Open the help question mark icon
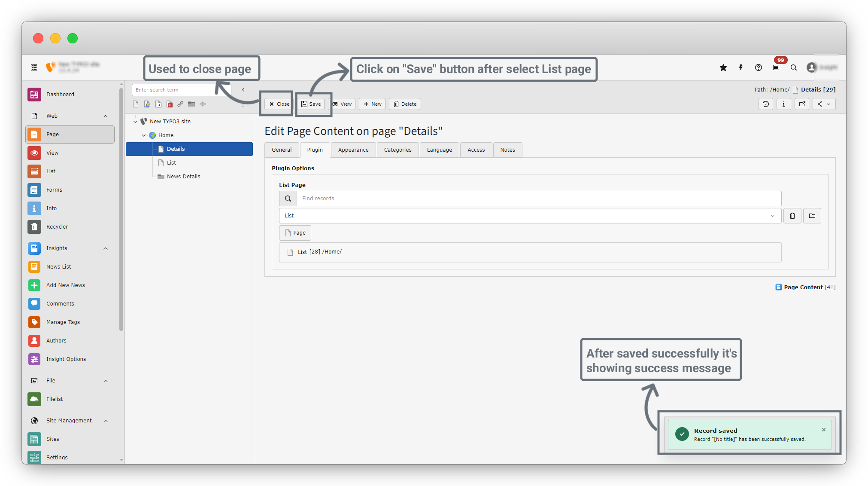The height and width of the screenshot is (486, 868). pyautogui.click(x=759, y=67)
